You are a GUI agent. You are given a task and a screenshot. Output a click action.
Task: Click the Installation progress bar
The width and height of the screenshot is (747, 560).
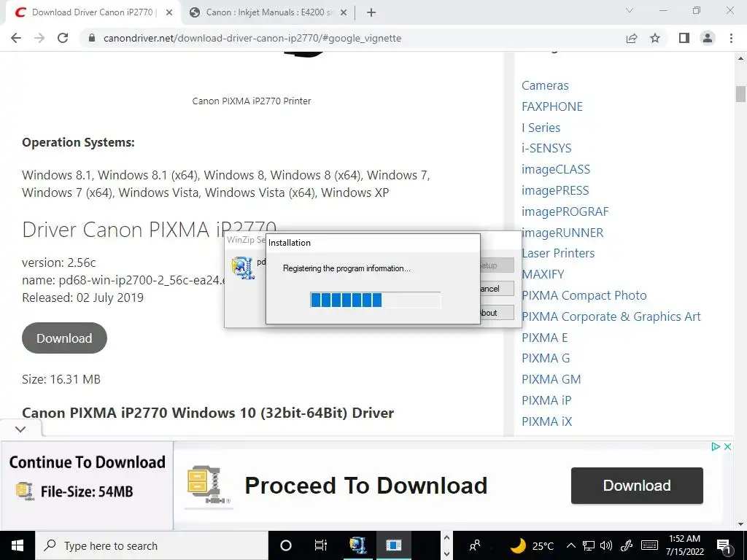point(376,300)
